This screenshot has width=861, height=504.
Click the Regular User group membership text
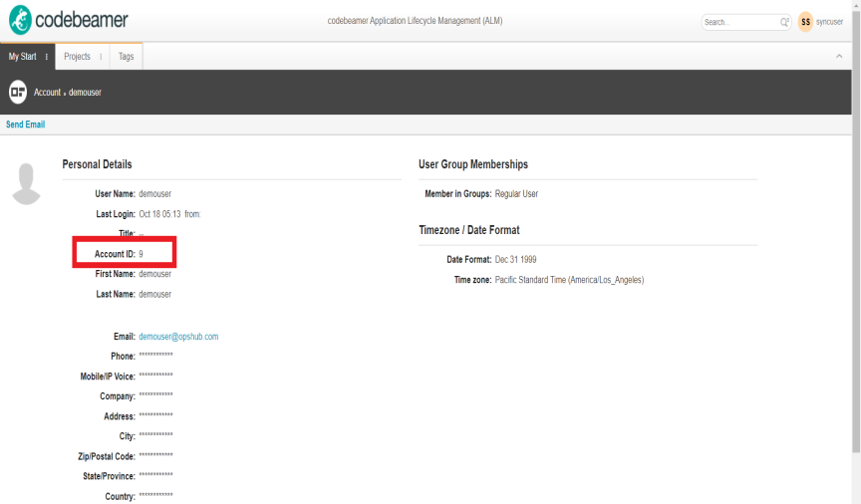pyautogui.click(x=516, y=194)
